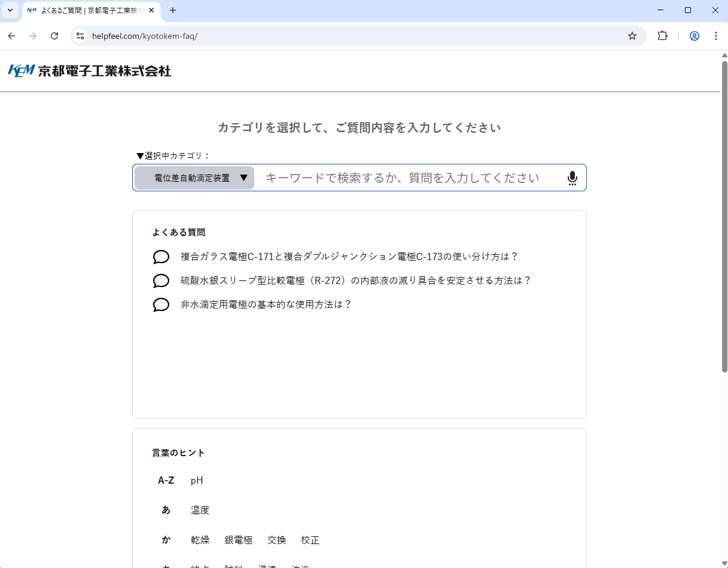
Task: Select the よくあるご質問 browser tab
Action: tap(90, 11)
